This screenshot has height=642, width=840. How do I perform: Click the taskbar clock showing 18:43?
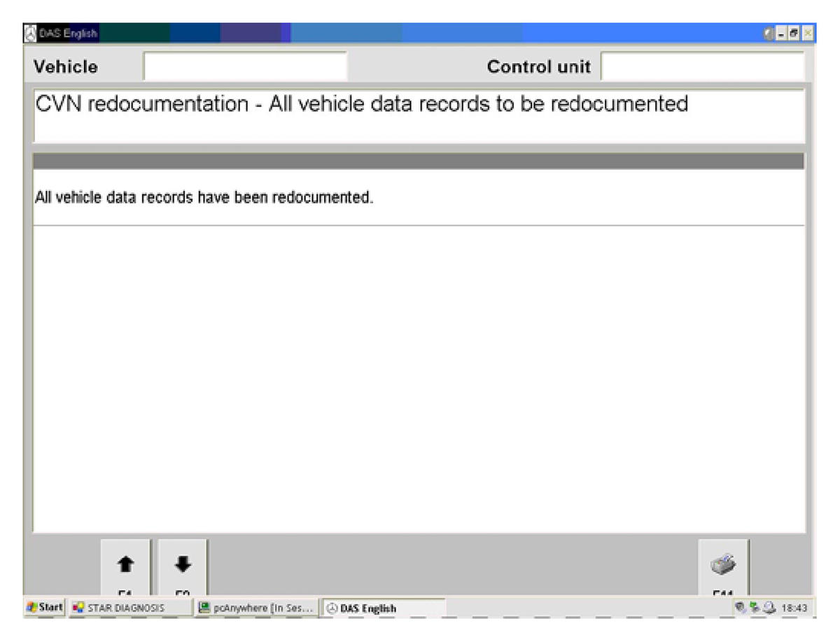(796, 608)
